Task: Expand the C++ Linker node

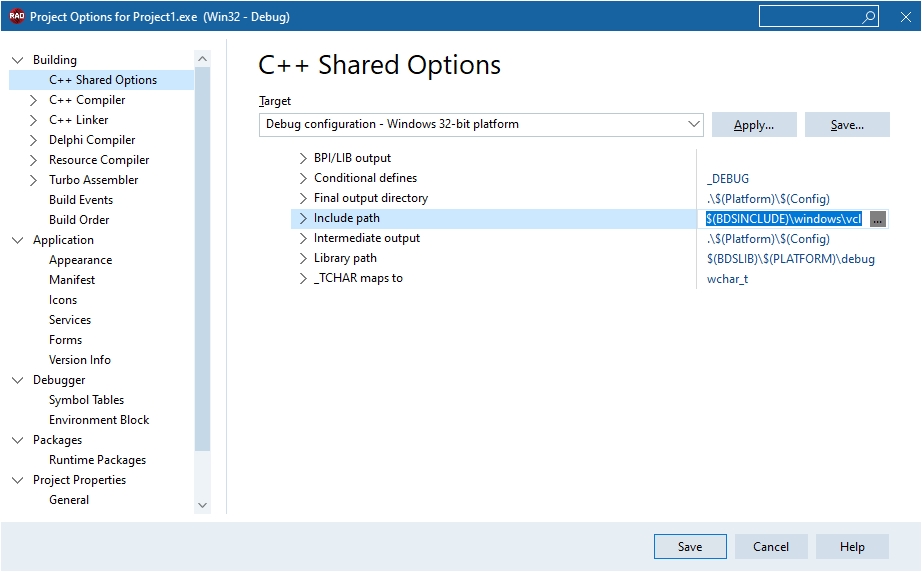Action: [34, 120]
